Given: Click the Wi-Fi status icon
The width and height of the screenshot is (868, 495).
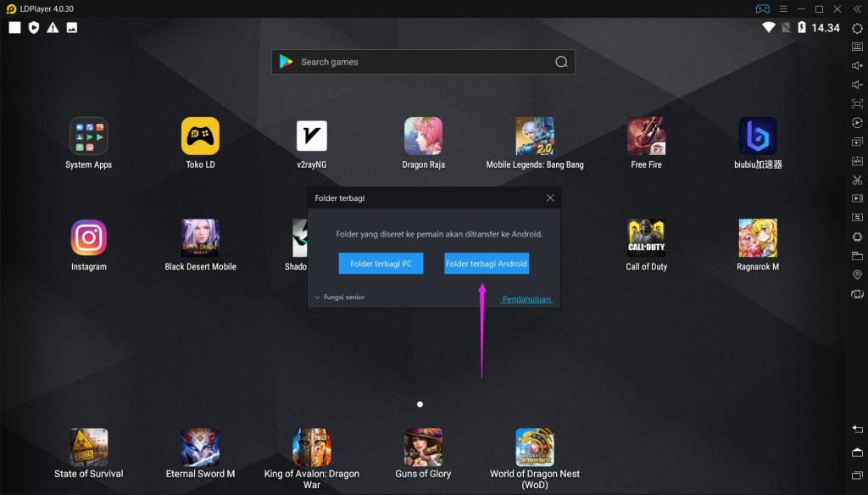Looking at the screenshot, I should pos(768,27).
